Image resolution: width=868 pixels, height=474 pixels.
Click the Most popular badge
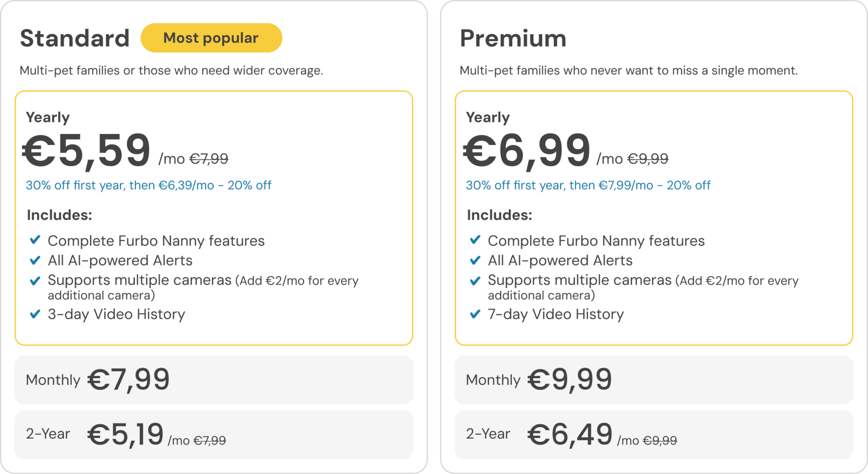[211, 38]
